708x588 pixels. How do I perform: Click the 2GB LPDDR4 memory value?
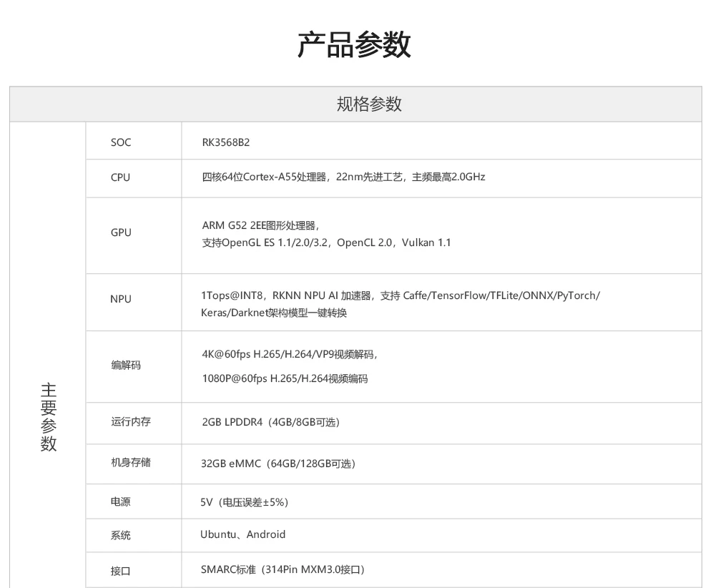(x=270, y=422)
